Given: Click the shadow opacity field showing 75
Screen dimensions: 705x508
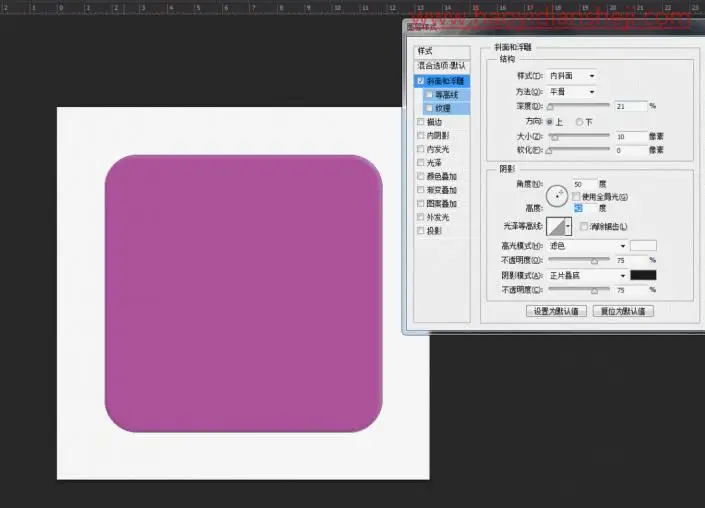Looking at the screenshot, I should click(631, 290).
